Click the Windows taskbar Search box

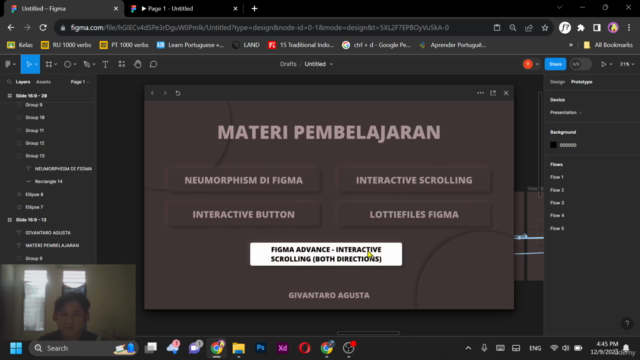pyautogui.click(x=83, y=348)
